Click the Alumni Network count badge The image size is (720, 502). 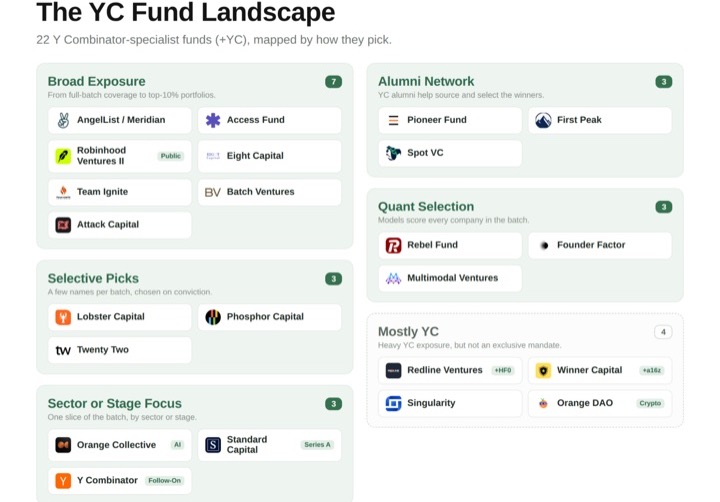coord(664,82)
